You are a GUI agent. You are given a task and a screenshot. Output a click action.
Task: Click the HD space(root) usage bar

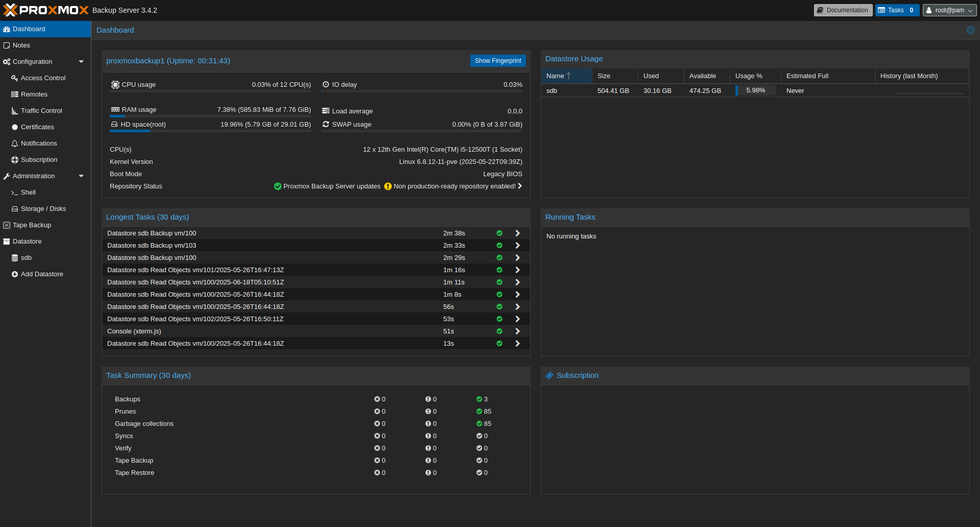(210, 131)
